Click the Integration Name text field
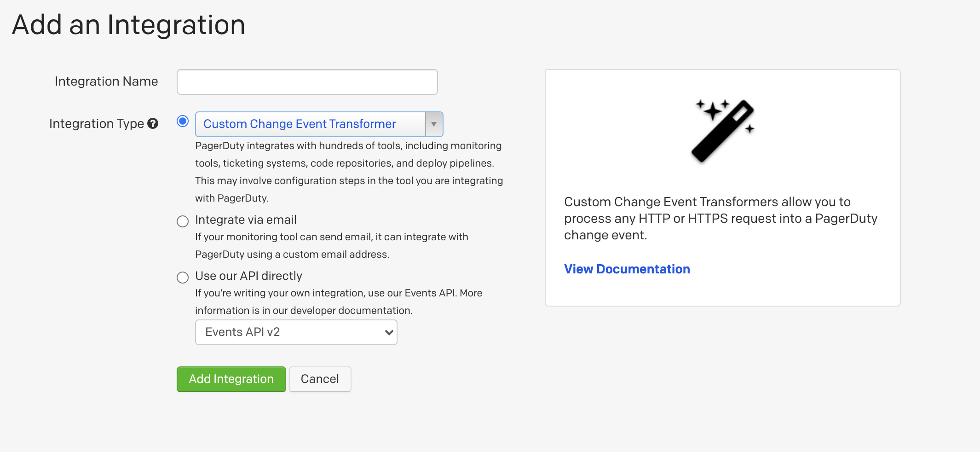 pos(307,82)
